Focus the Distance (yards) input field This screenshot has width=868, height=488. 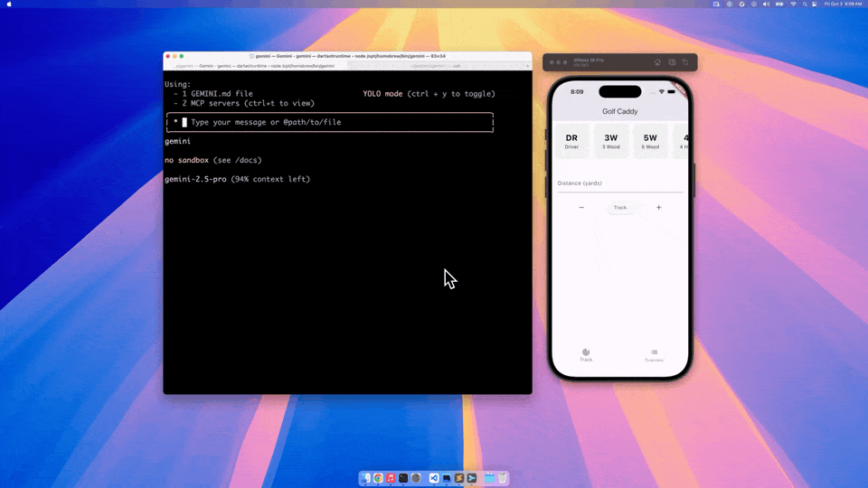619,183
